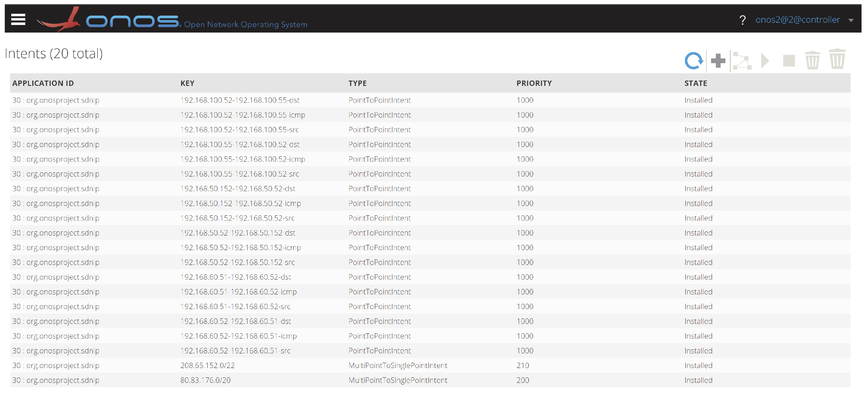
Task: Select row with key 192.168.100.52-192.168.100.55-icmp
Action: tap(243, 115)
